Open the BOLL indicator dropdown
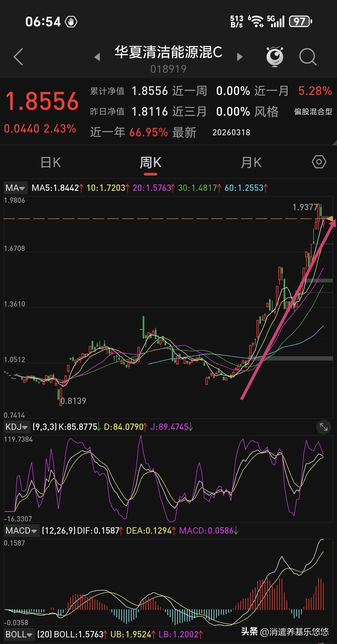 [19, 634]
